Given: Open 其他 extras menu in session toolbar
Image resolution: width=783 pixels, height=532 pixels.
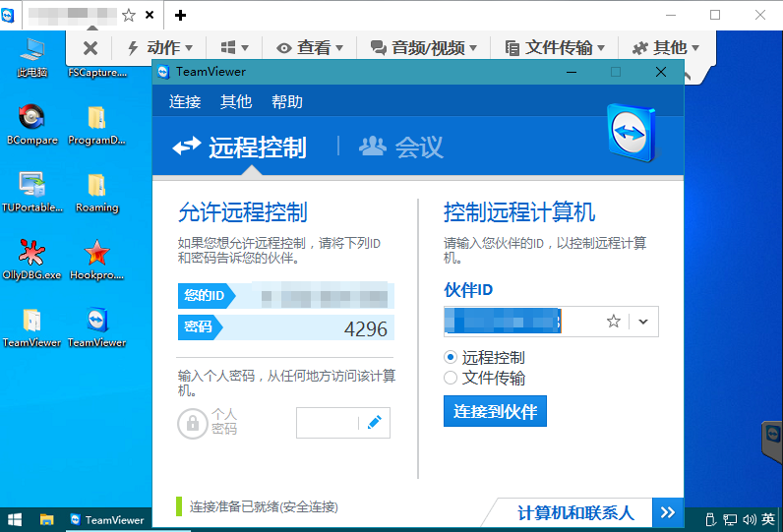Looking at the screenshot, I should click(x=665, y=48).
